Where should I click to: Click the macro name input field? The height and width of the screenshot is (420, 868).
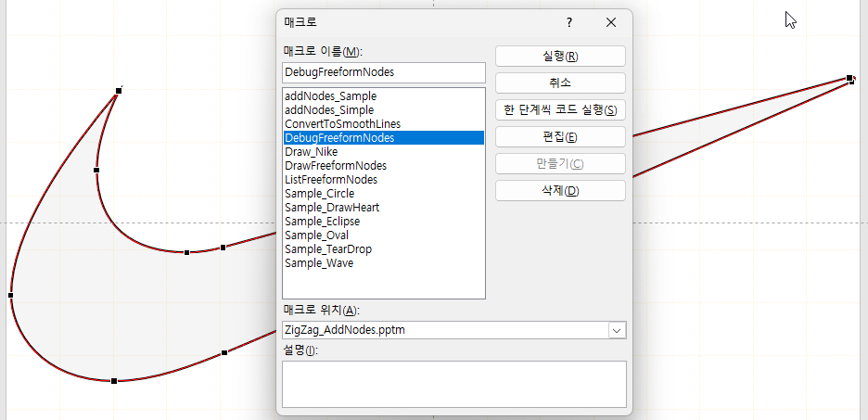coord(384,72)
